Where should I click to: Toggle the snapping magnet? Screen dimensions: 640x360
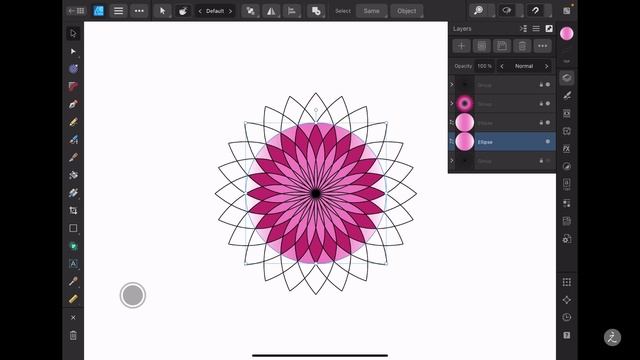click(x=535, y=11)
